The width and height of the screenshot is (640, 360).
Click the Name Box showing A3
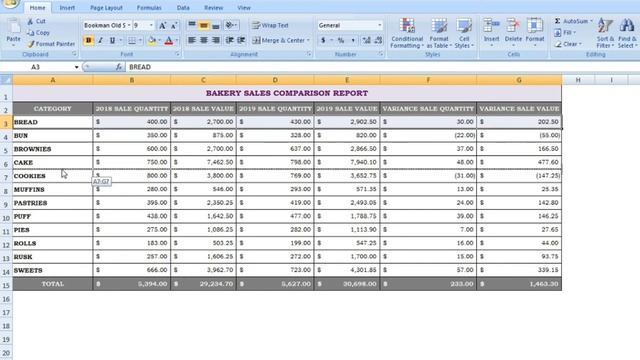click(x=36, y=67)
